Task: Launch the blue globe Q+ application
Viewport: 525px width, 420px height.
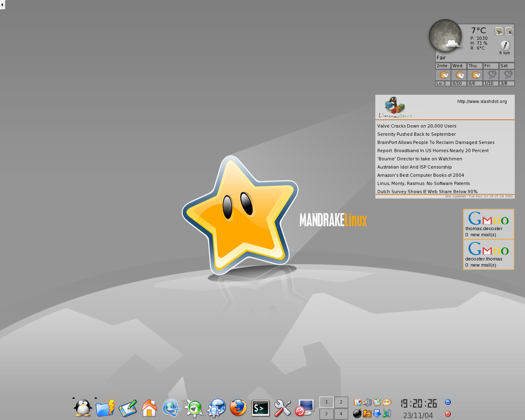Action: 171,408
